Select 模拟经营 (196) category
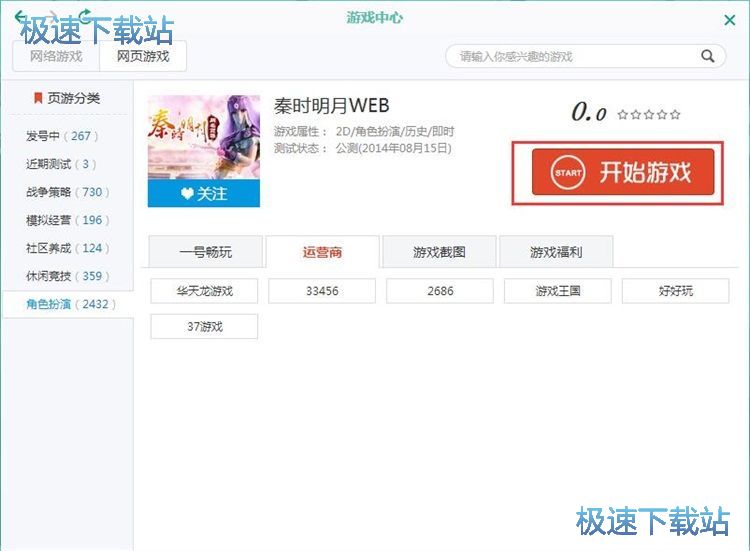 coord(67,220)
